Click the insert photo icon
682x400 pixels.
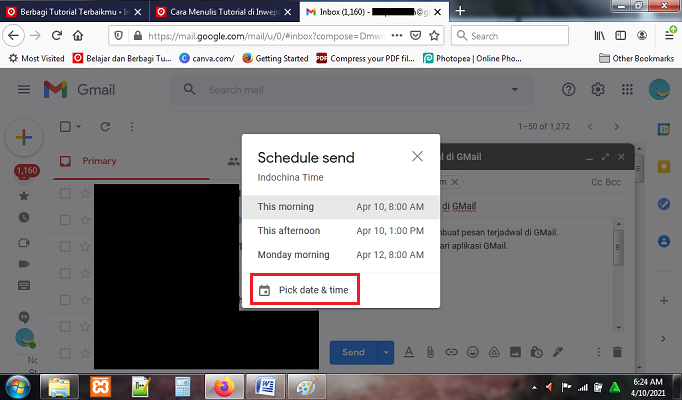click(x=515, y=352)
